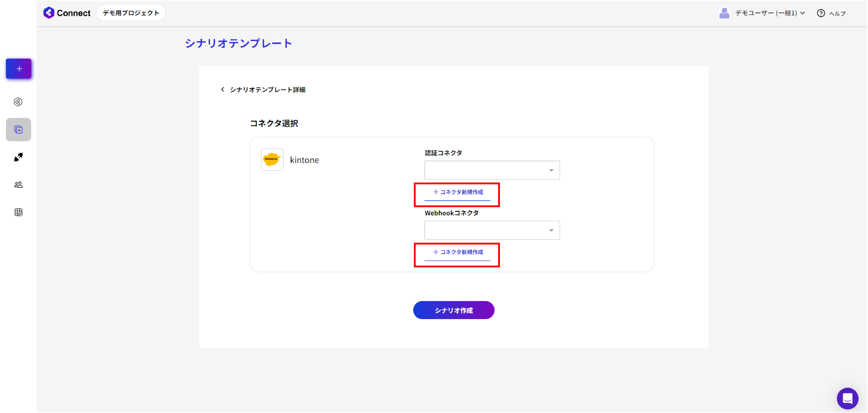Open the connector plug icon in sidebar
The image size is (868, 413).
pyautogui.click(x=18, y=157)
